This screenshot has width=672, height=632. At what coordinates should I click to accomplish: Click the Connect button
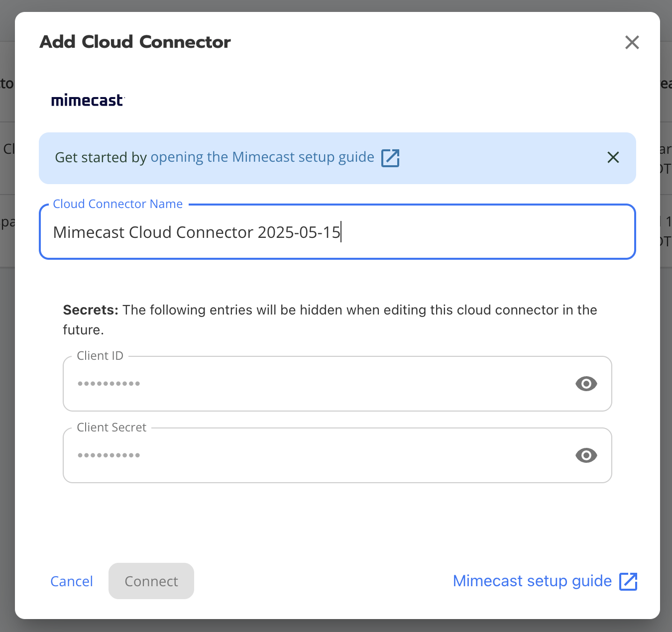click(151, 581)
